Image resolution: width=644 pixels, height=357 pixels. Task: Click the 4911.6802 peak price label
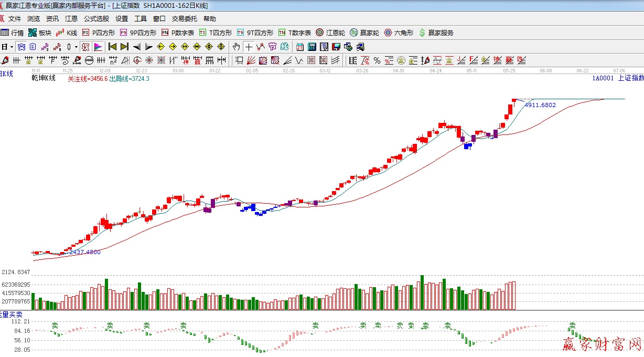click(540, 105)
